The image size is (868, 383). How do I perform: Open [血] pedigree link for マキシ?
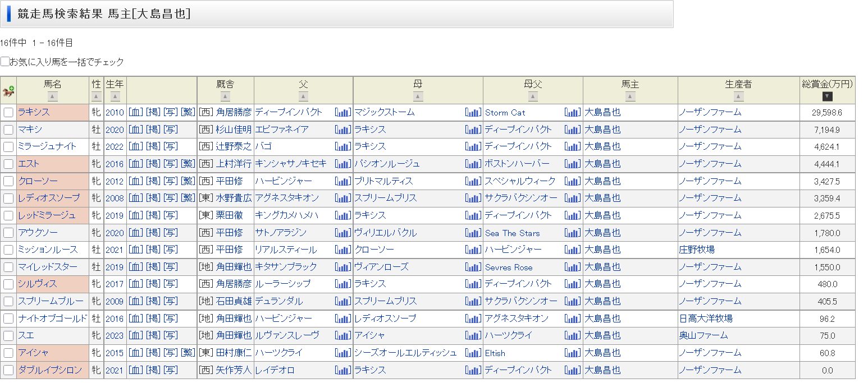(x=135, y=130)
